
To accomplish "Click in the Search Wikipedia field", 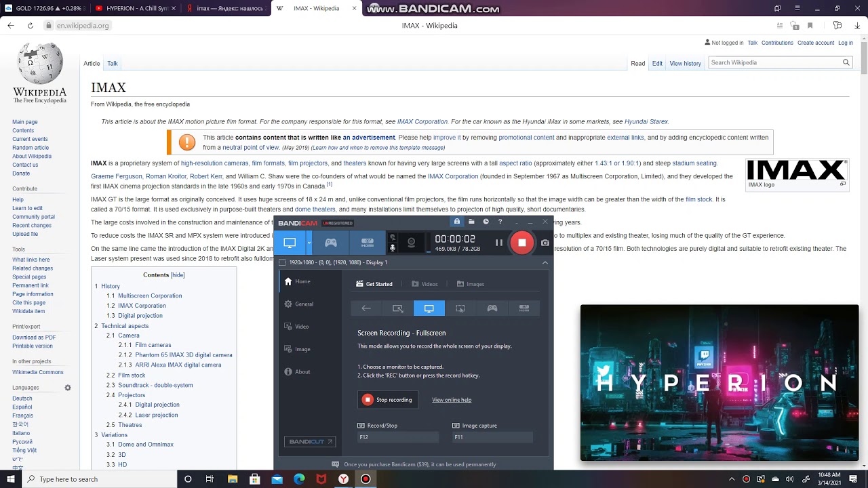I will (774, 62).
